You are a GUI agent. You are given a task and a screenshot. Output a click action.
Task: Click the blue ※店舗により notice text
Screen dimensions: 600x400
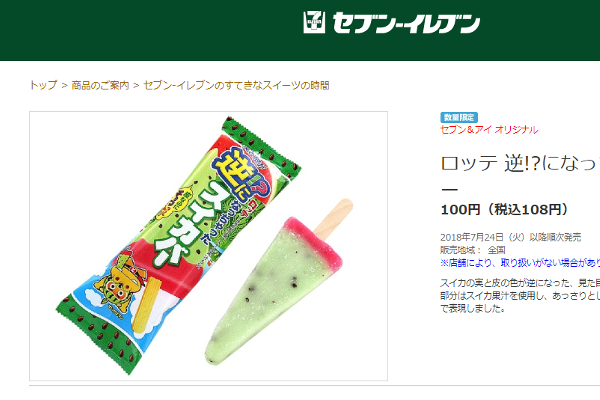pos(520,263)
